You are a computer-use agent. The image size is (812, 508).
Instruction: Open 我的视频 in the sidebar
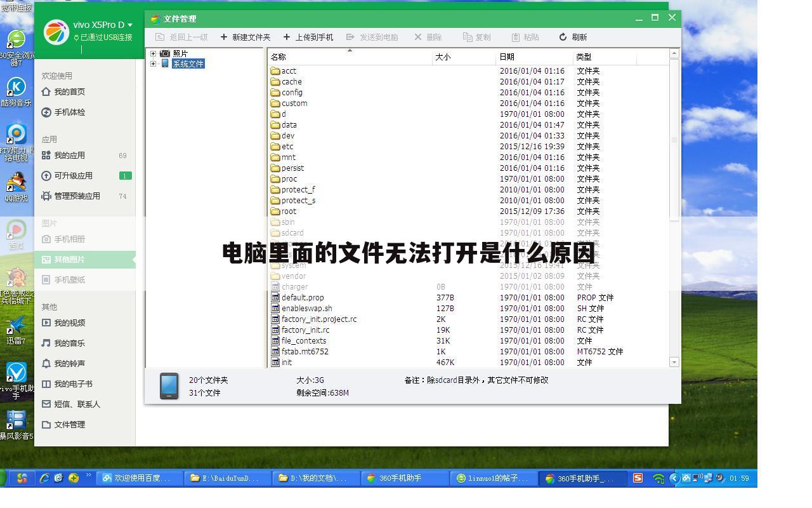point(70,323)
